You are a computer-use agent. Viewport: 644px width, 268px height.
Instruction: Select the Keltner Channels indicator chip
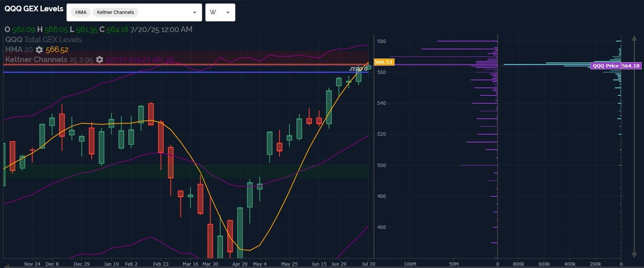click(x=115, y=12)
